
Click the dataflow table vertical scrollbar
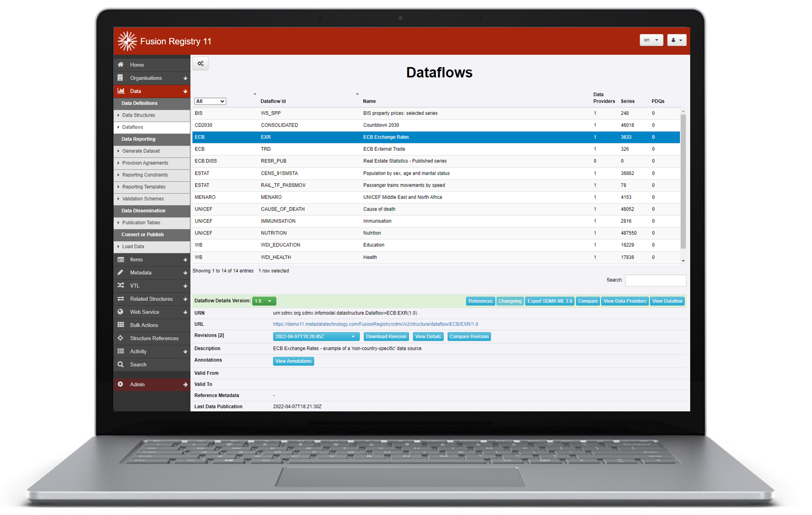(683, 182)
